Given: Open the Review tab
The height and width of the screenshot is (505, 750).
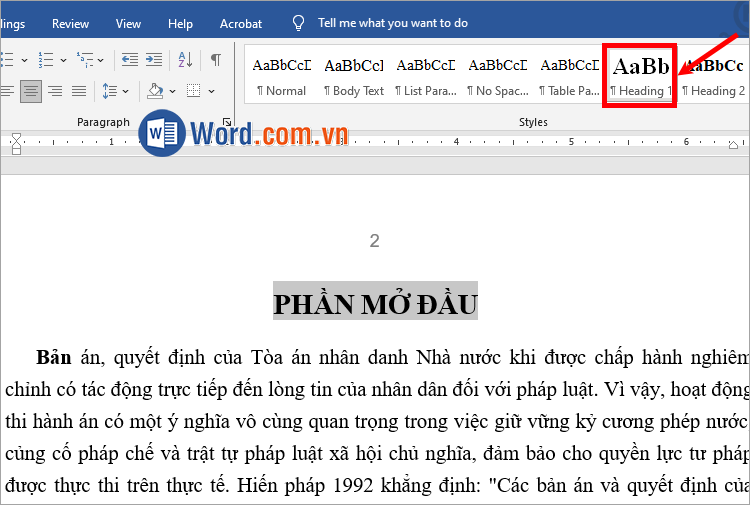Looking at the screenshot, I should pyautogui.click(x=70, y=23).
